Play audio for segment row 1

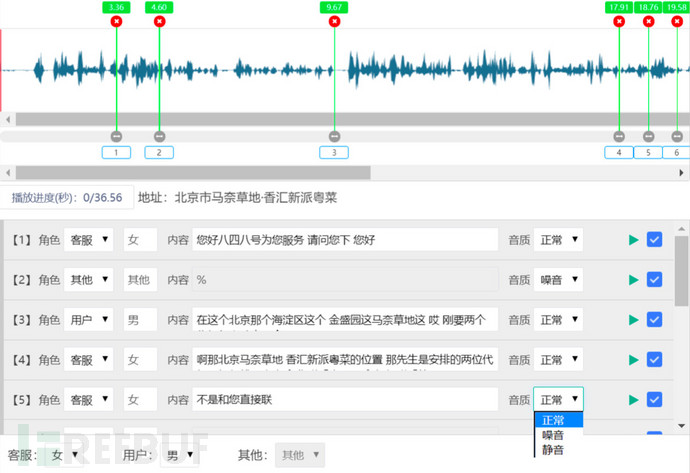632,240
